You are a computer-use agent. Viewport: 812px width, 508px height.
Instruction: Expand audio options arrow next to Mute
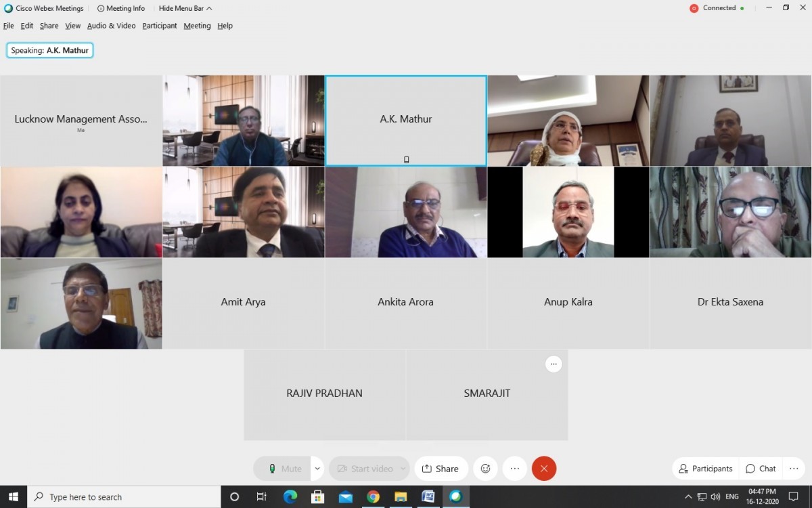[x=317, y=469]
